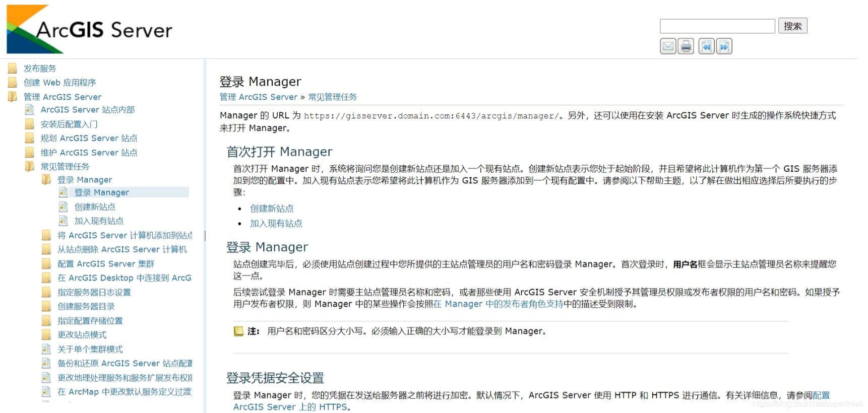This screenshot has height=413, width=868.
Task: Click the email page icon
Action: (668, 46)
